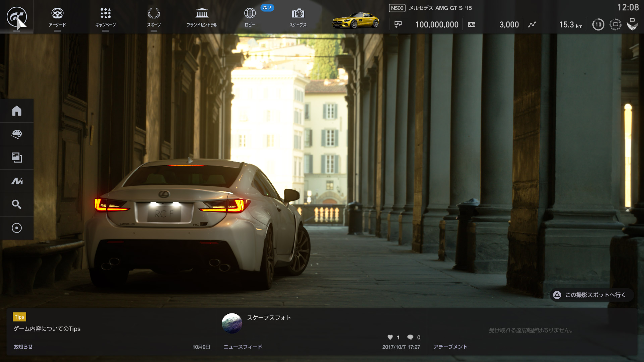
Task: Click the distance graph icon
Action: [532, 24]
